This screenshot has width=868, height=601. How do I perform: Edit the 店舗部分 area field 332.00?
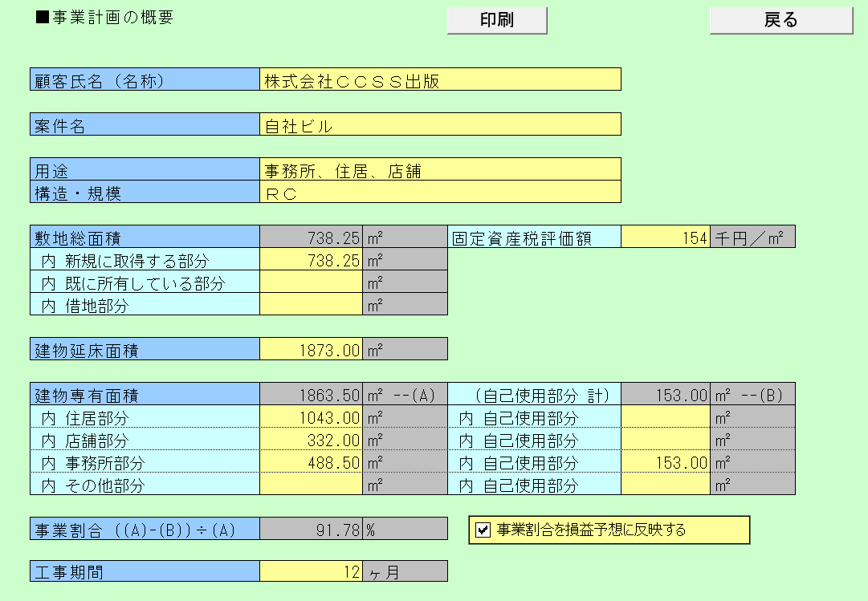pos(311,440)
